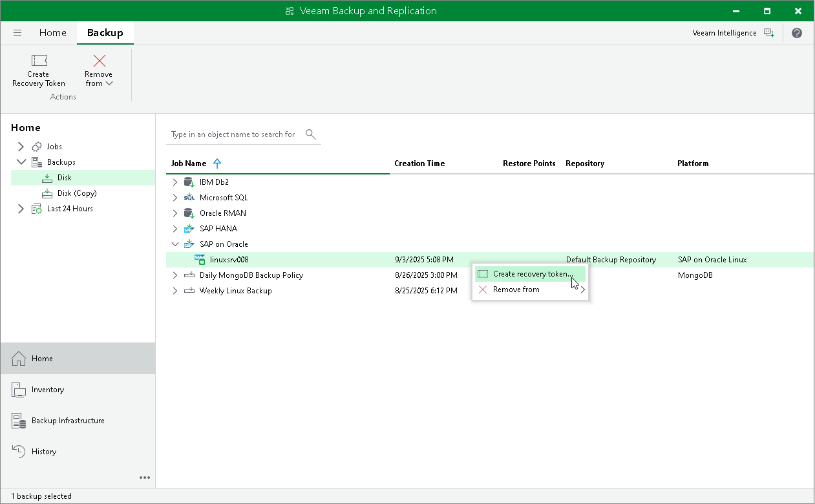Select Disk (Copy) in the tree
815x504 pixels.
click(77, 193)
